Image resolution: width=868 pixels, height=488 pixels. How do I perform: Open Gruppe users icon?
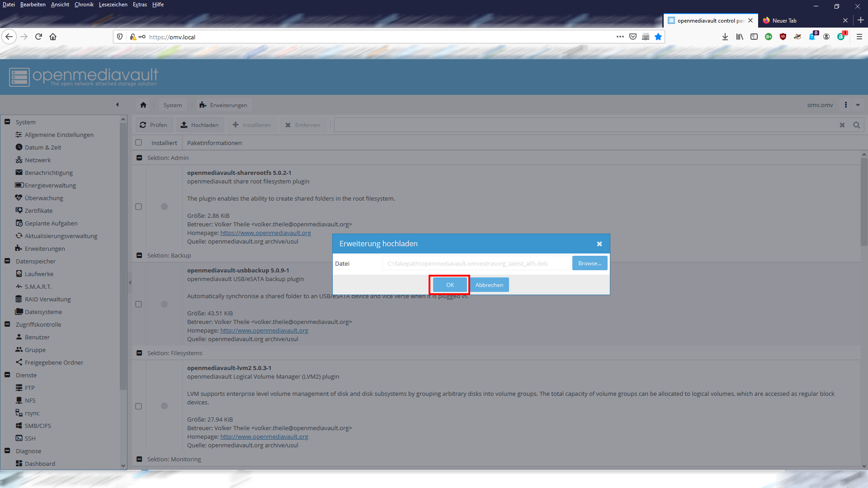(x=19, y=350)
